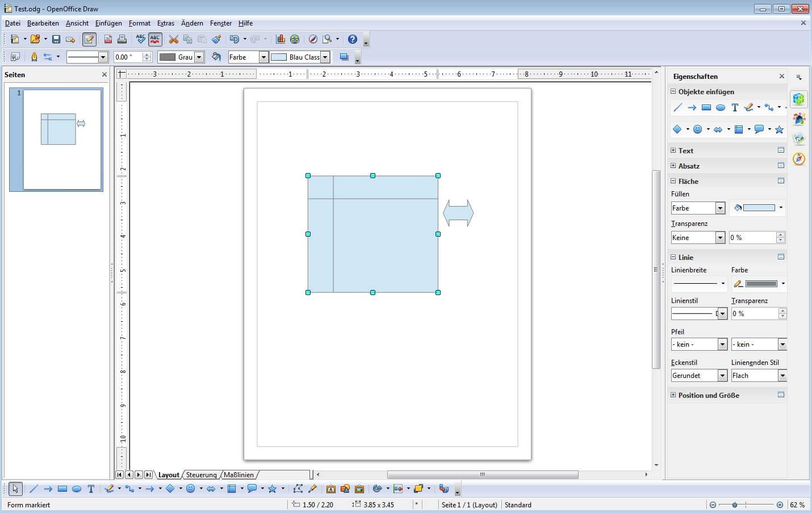Image resolution: width=812 pixels, height=513 pixels.
Task: Toggle Edit File mode icon
Action: [89, 39]
